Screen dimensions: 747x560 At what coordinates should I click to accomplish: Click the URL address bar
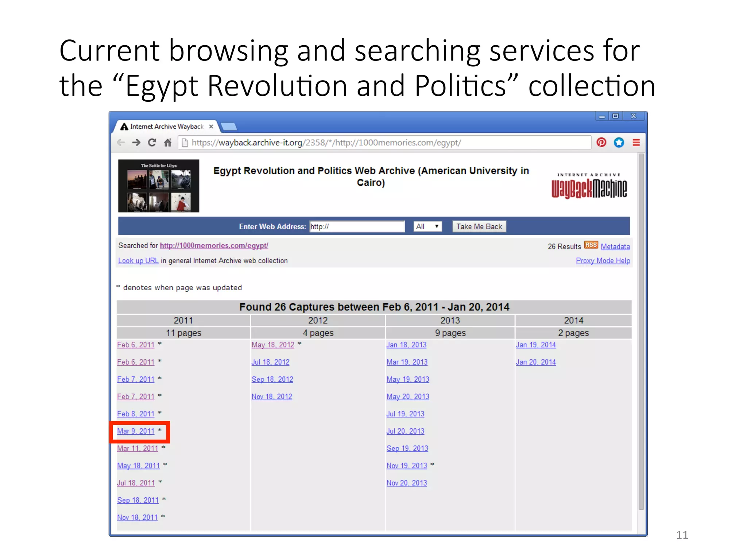[384, 143]
